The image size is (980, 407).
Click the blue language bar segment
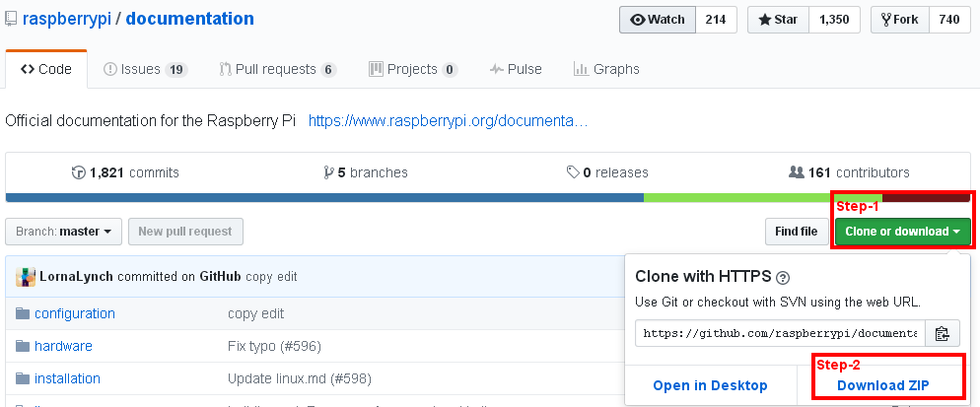click(324, 197)
